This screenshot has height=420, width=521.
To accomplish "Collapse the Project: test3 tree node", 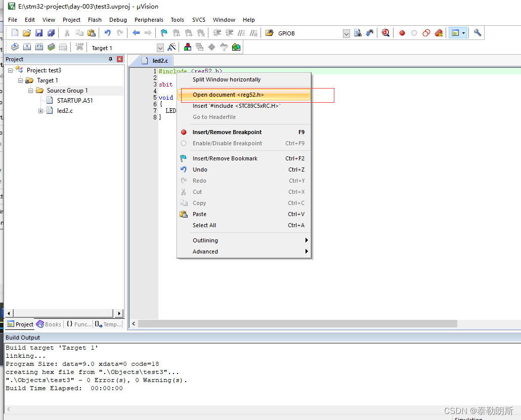I will tap(10, 70).
